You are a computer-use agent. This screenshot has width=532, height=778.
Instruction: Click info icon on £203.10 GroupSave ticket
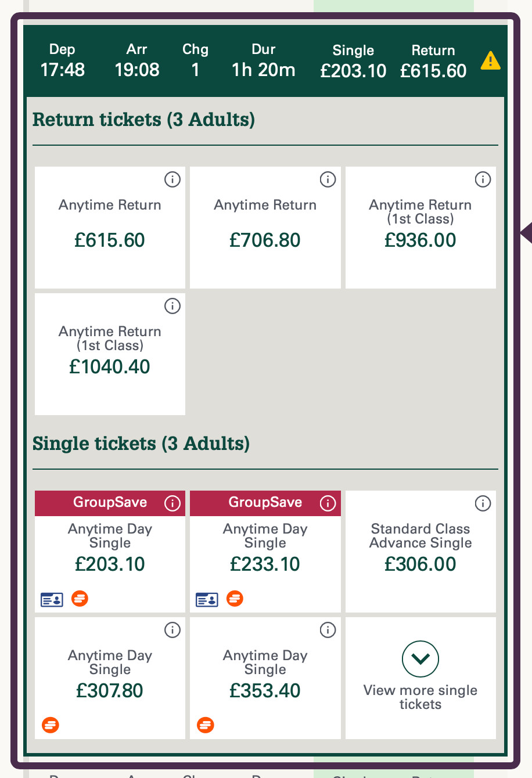pos(172,503)
